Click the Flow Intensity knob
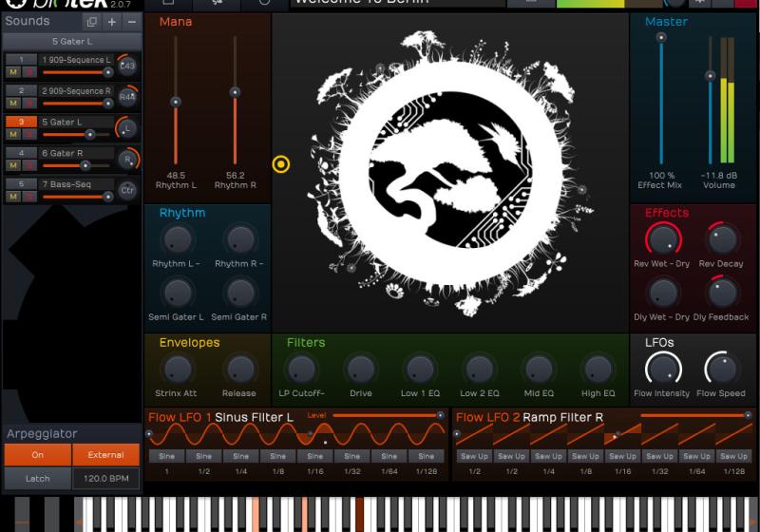 [663, 370]
